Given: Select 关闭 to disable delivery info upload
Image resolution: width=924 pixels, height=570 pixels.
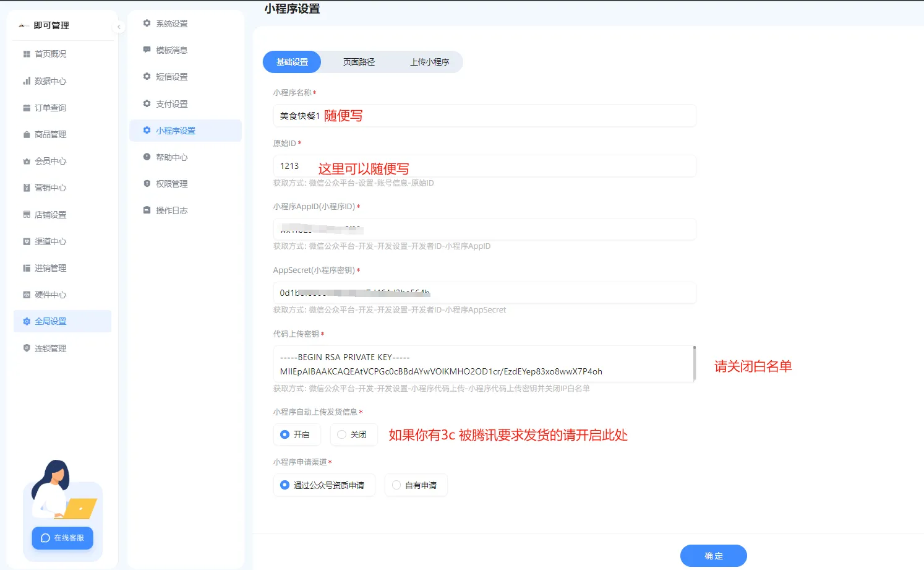Looking at the screenshot, I should click(x=353, y=434).
